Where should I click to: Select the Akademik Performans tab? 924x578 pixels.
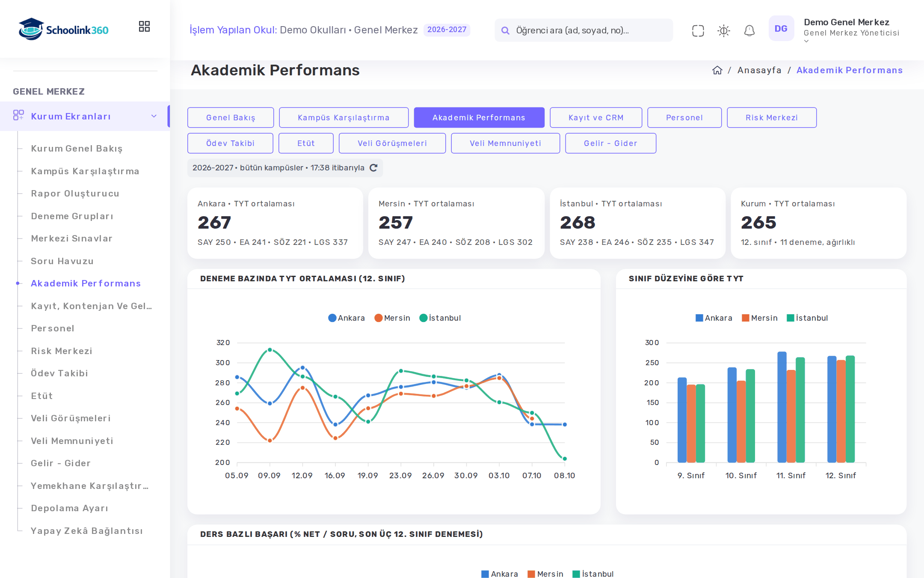pyautogui.click(x=479, y=117)
